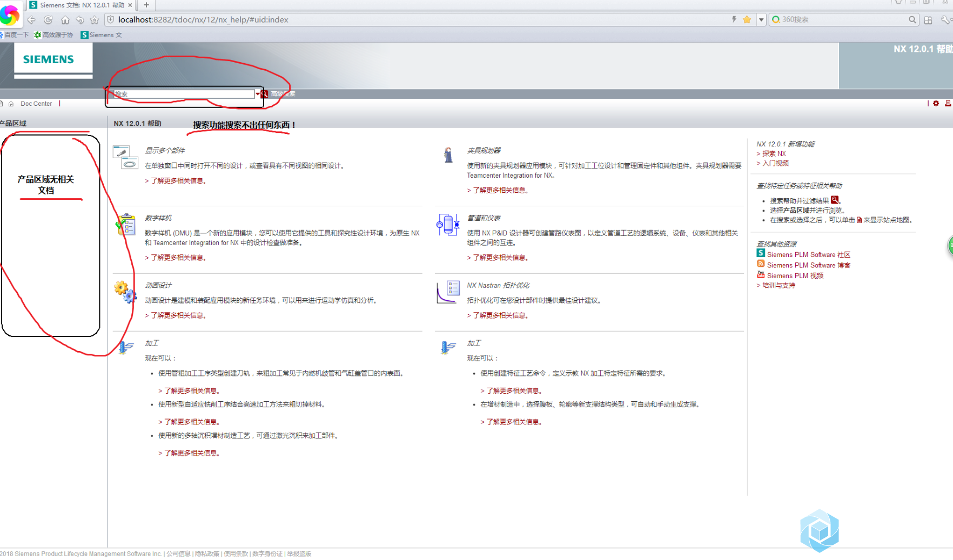Click the 举报盗版 footer link
The image size is (953, 560).
299,554
